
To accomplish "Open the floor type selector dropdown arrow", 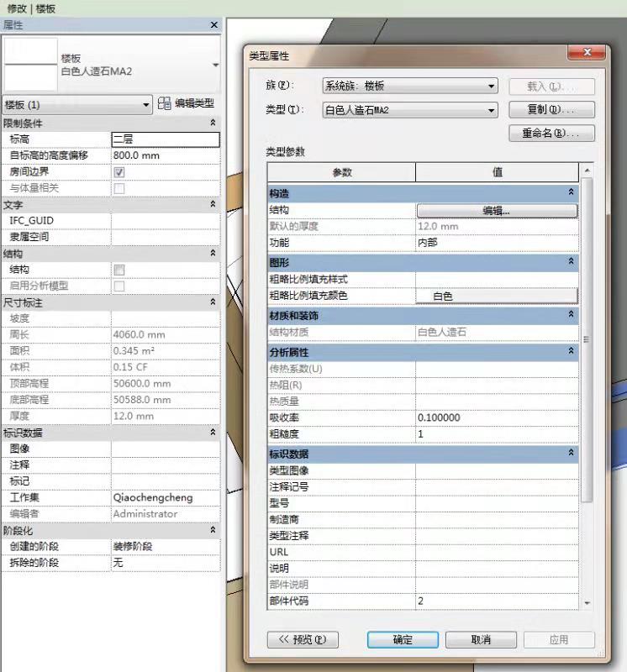I will (216, 66).
